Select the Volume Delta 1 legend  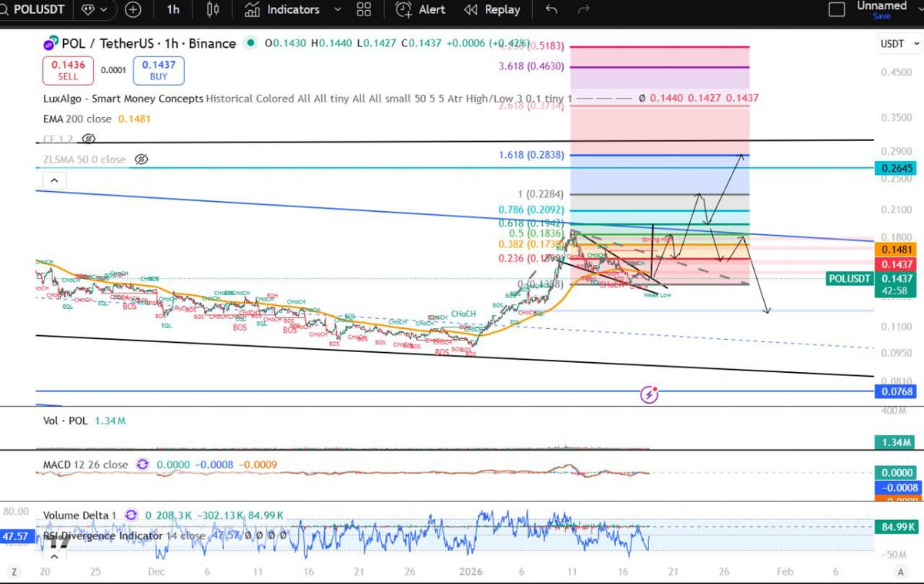point(79,515)
